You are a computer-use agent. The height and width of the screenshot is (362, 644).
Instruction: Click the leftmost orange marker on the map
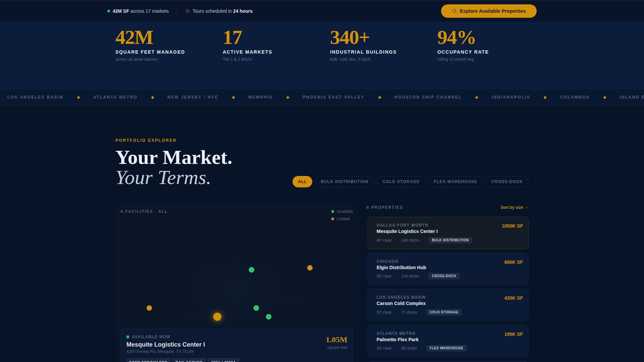click(x=149, y=308)
